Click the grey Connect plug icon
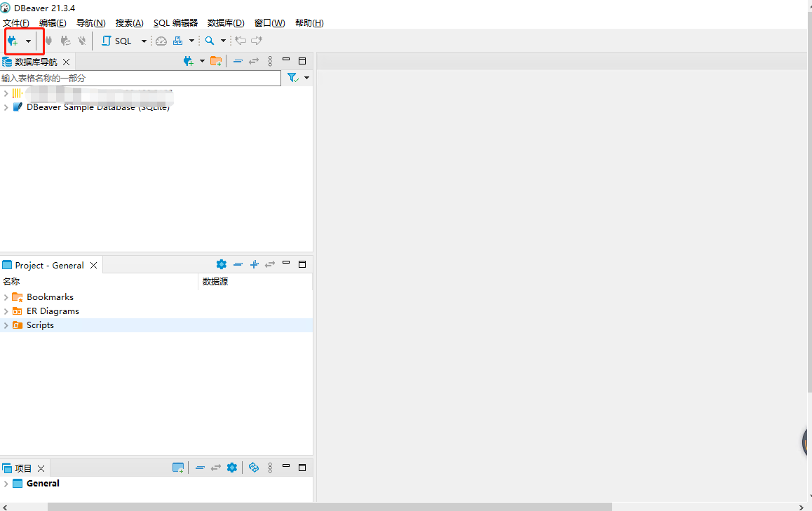The height and width of the screenshot is (511, 812). click(48, 41)
